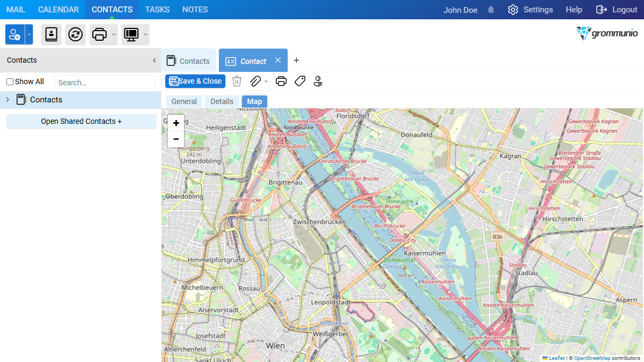The height and width of the screenshot is (362, 644).
Task: Delete contact using the trash icon
Action: pos(237,81)
